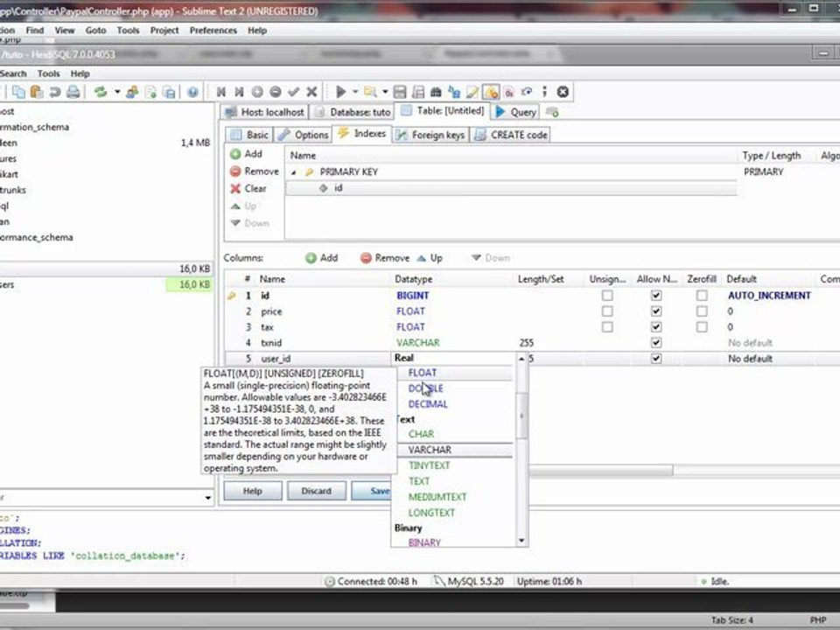The width and height of the screenshot is (840, 630).
Task: Click the blue Help question-mark toolbar icon
Action: click(x=192, y=92)
